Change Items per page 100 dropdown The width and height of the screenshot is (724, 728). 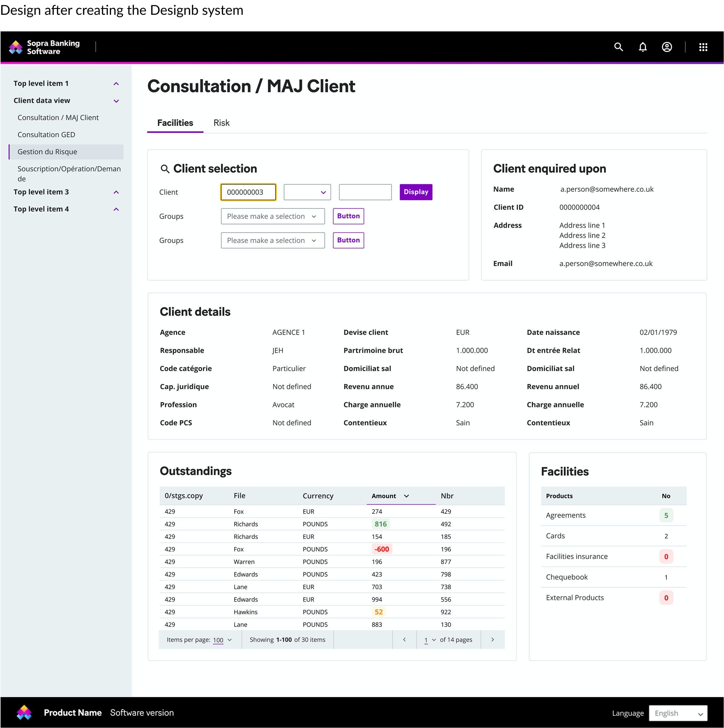(222, 640)
